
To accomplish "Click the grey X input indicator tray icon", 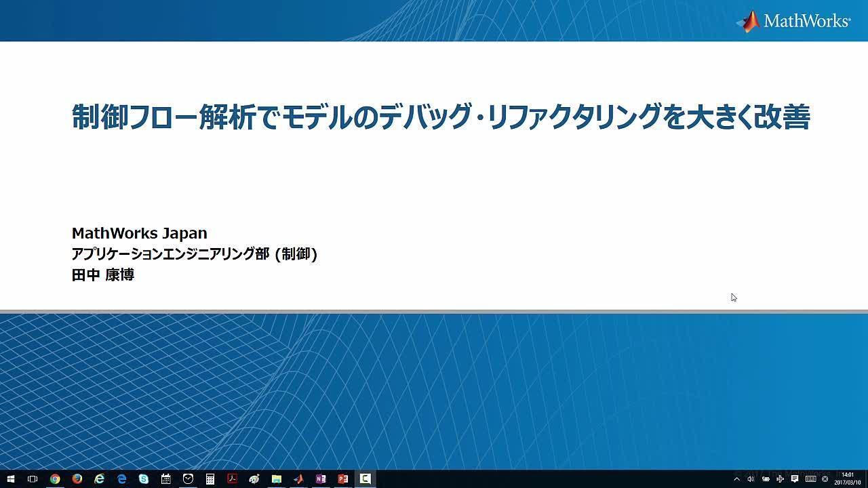I will 825,479.
